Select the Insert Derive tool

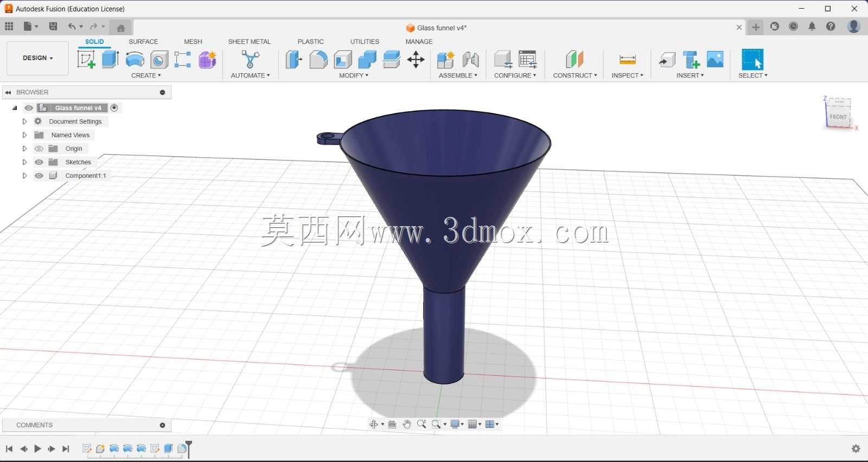tap(667, 60)
